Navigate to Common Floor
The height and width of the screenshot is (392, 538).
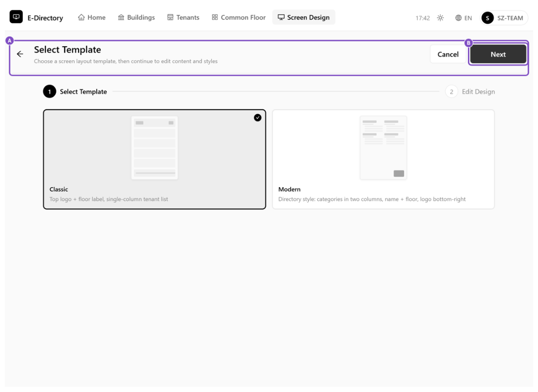pos(239,17)
